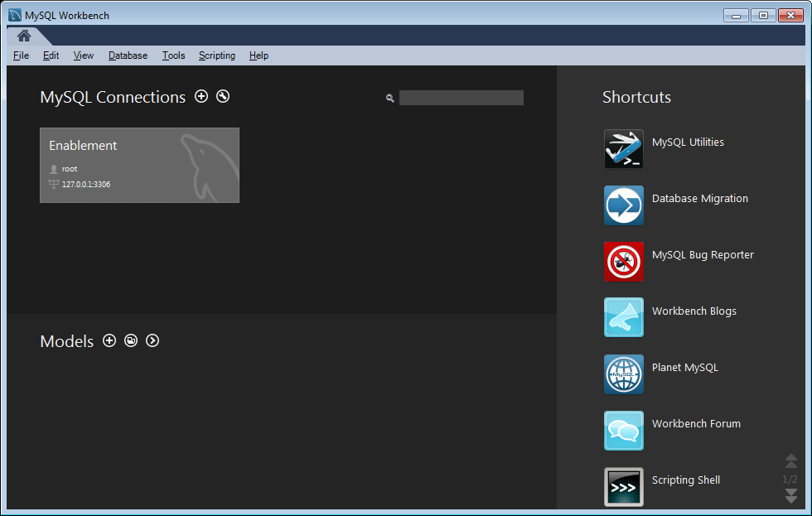Open the Tools menu
The image size is (812, 516).
[173, 55]
